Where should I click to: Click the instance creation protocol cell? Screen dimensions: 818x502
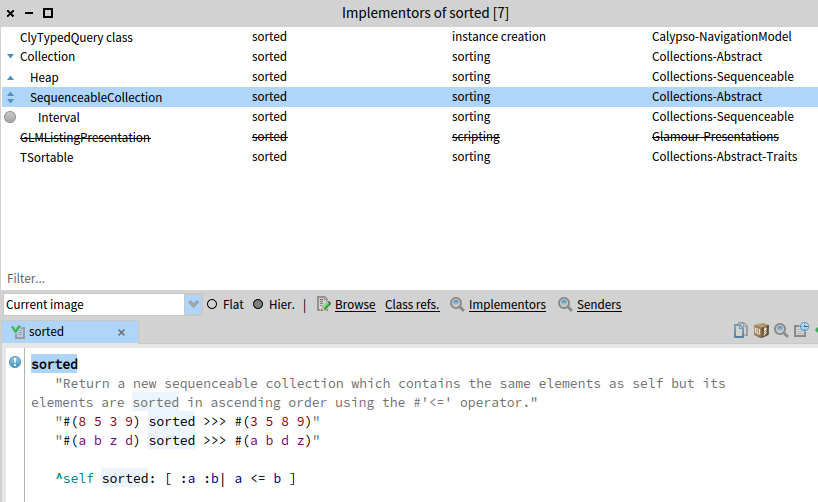pos(498,37)
